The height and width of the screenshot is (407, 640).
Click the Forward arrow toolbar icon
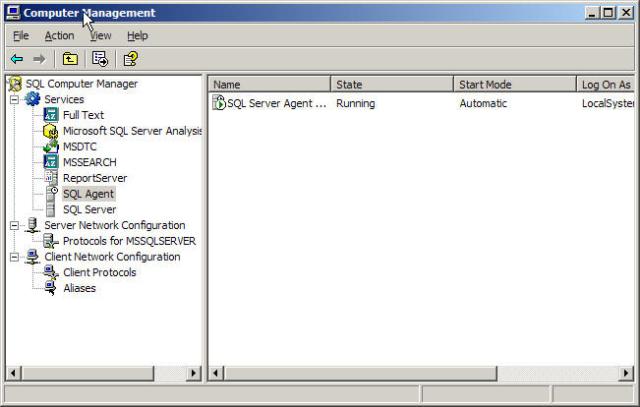coord(40,59)
